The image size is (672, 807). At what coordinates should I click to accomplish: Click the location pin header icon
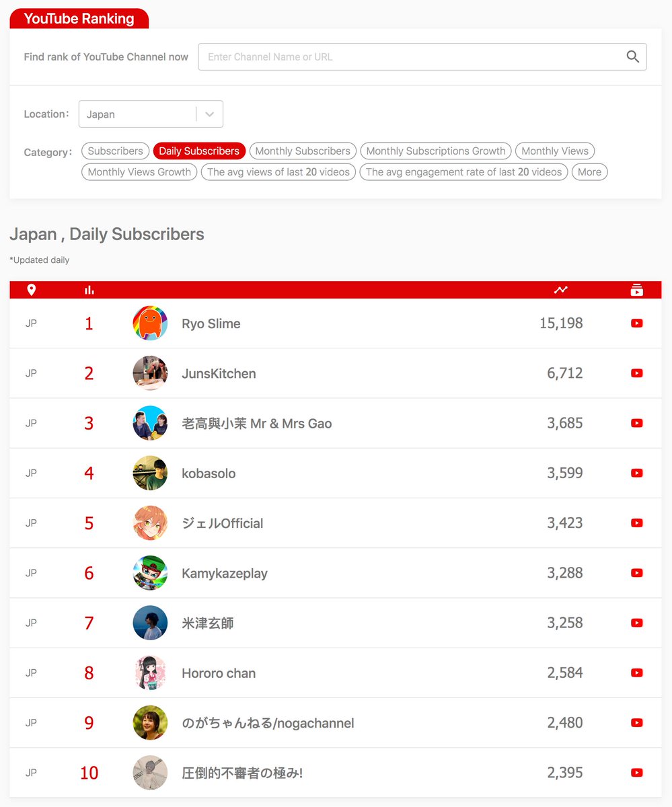[31, 290]
